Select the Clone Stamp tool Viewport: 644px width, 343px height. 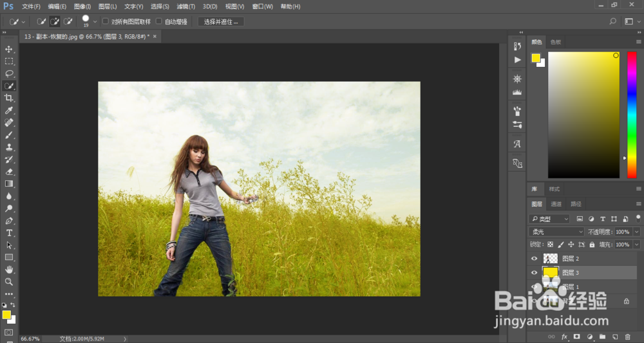[x=8, y=147]
